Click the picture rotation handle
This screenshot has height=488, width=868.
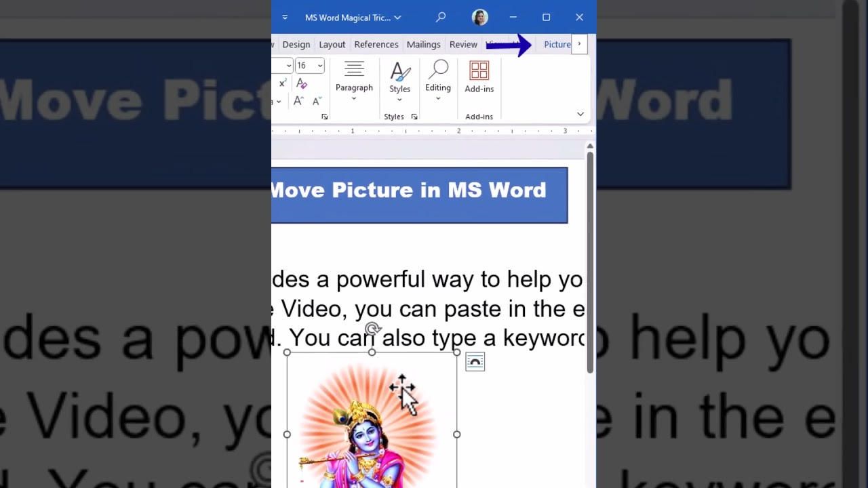point(372,329)
